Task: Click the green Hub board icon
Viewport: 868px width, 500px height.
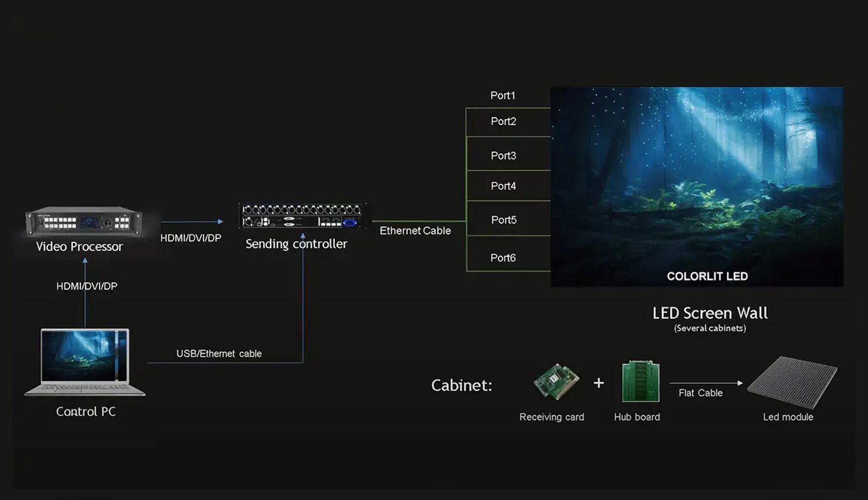Action: [x=640, y=382]
